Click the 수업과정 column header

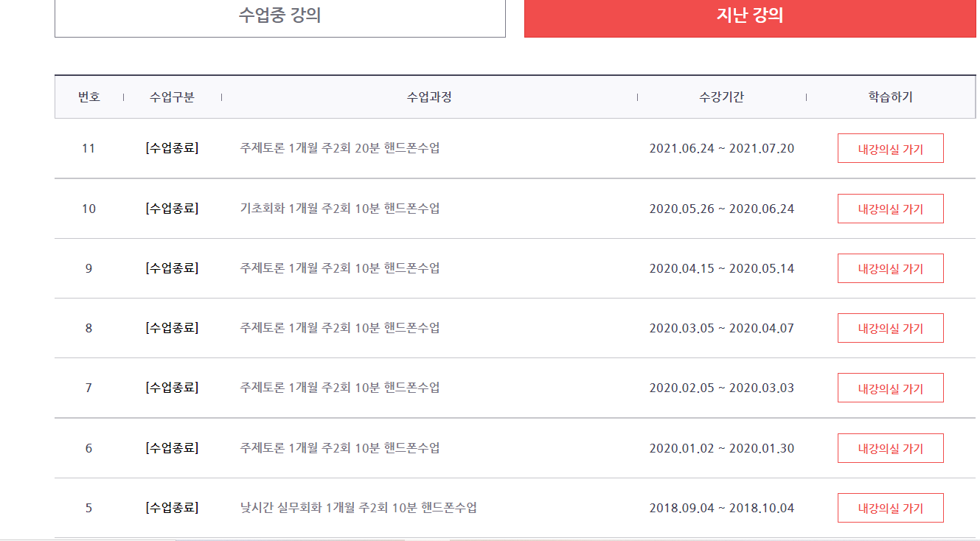429,97
